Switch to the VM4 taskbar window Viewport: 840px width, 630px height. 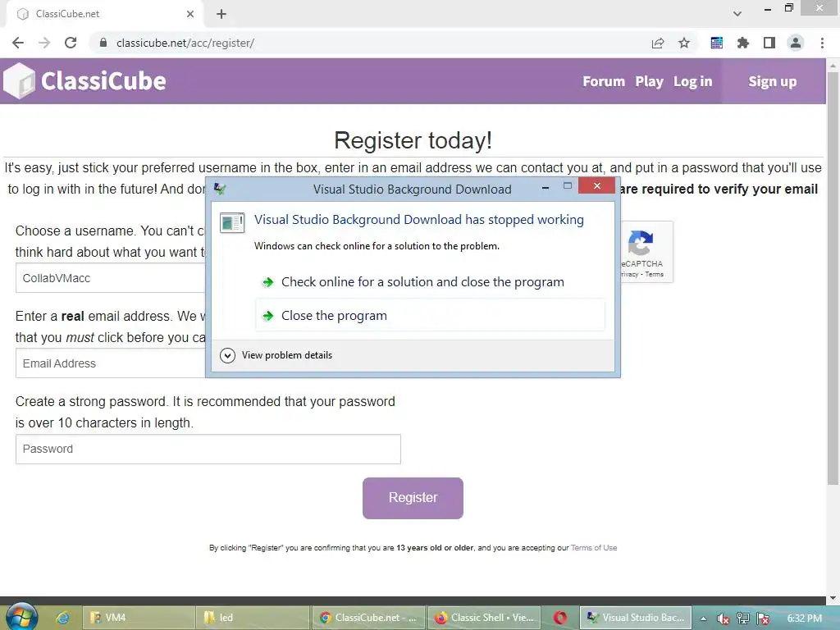click(138, 618)
